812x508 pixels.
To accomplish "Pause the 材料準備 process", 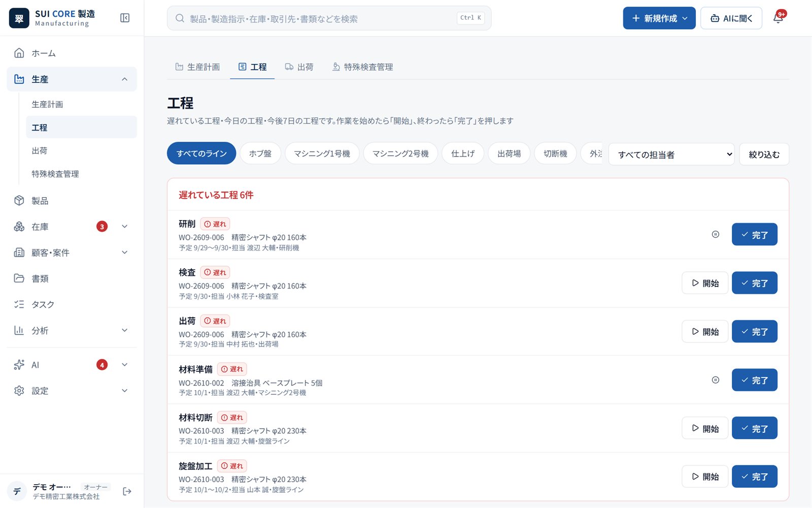I will pos(716,380).
